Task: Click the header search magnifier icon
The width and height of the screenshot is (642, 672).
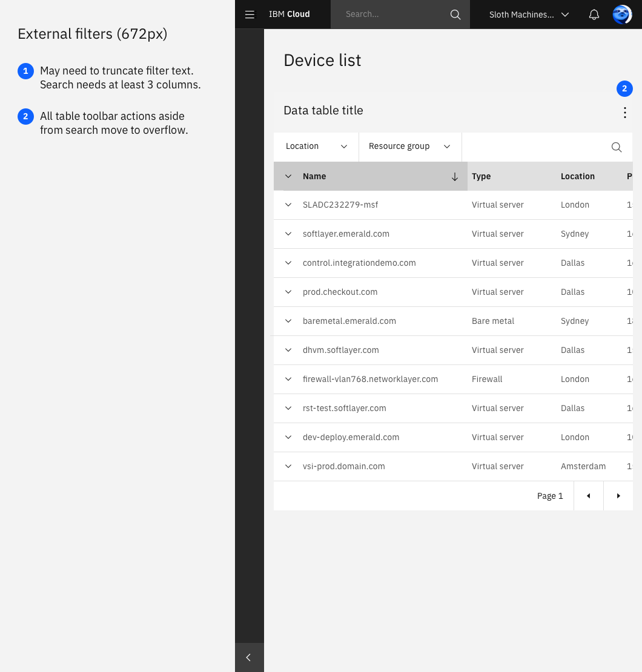Action: 455,14
